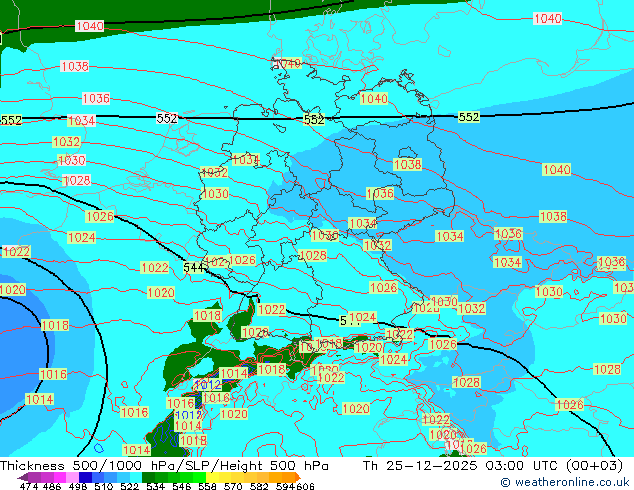Click the black '544' height contour label

pyautogui.click(x=194, y=268)
